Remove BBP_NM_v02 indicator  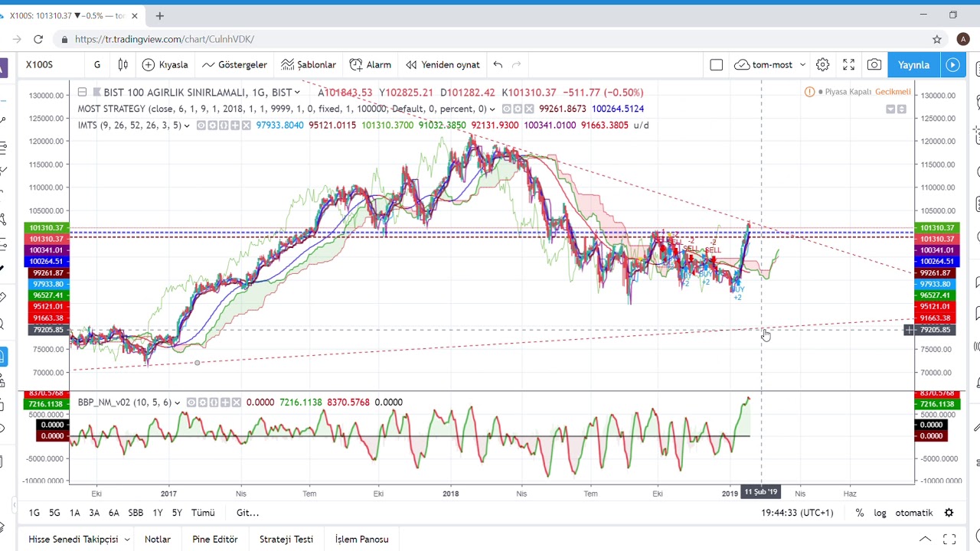click(x=236, y=403)
